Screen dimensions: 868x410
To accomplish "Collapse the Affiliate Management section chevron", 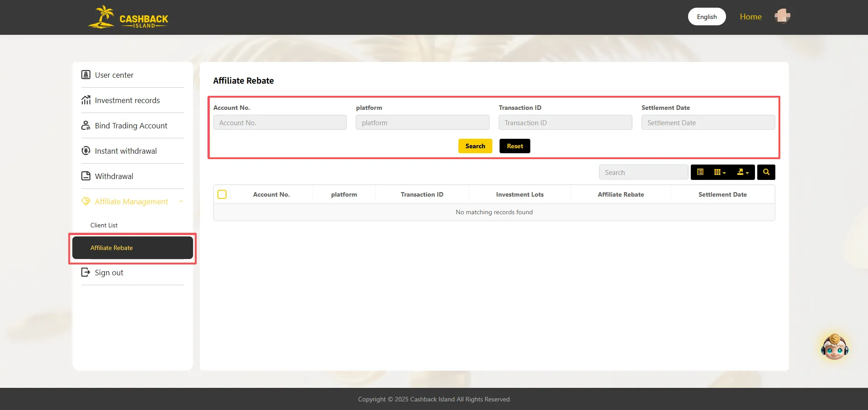I will (181, 202).
